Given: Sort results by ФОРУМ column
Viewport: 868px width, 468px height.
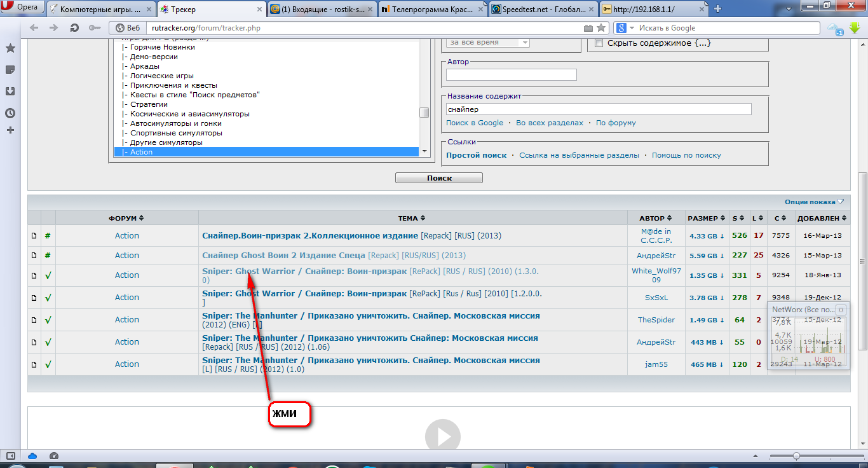Looking at the screenshot, I should (126, 218).
